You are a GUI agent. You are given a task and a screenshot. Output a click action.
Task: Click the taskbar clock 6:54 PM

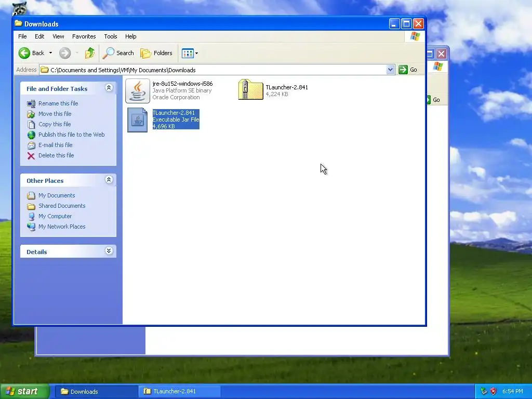pyautogui.click(x=513, y=391)
